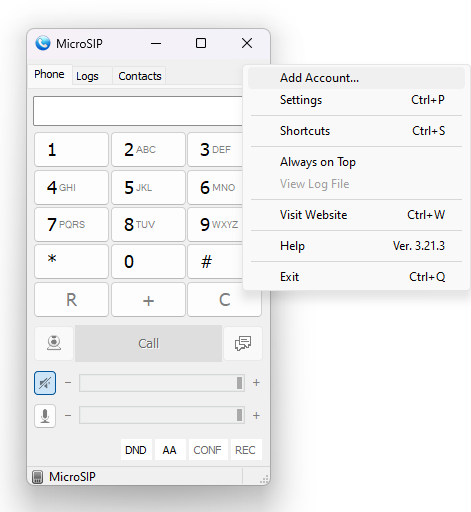Decrease speaker volume with minus sign
Viewport: 471px width, 512px height.
(x=68, y=383)
